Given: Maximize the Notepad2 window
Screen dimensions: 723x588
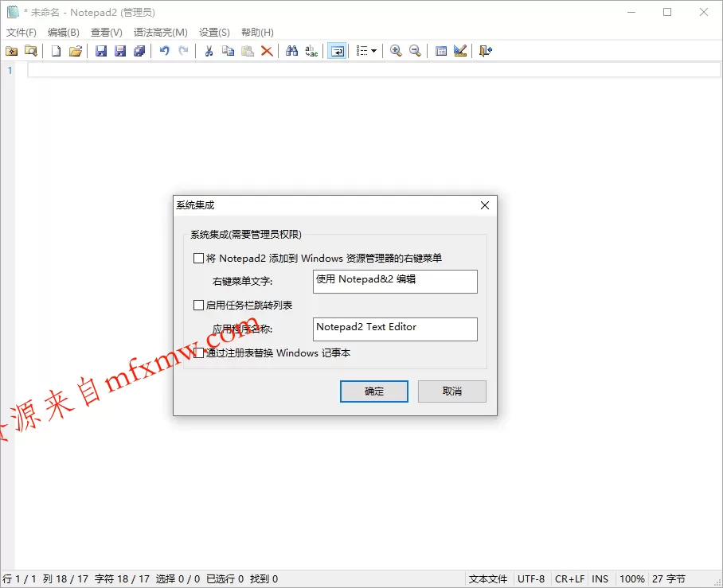Looking at the screenshot, I should tap(667, 12).
